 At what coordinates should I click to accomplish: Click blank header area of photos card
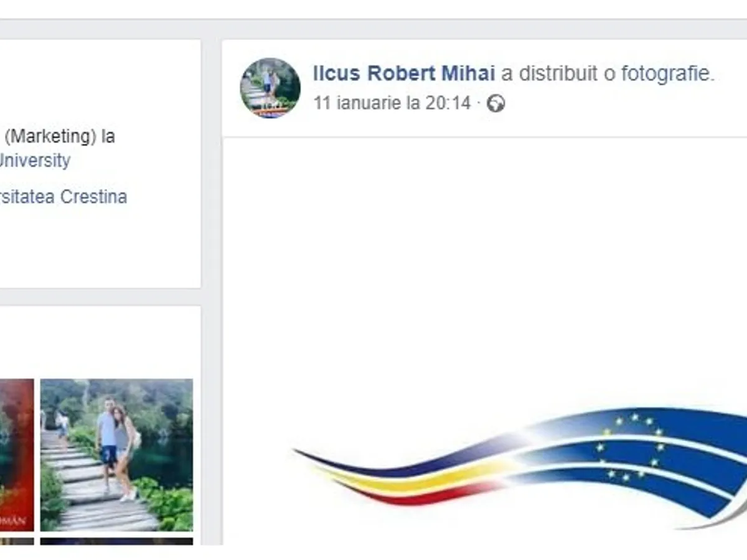coord(100,341)
